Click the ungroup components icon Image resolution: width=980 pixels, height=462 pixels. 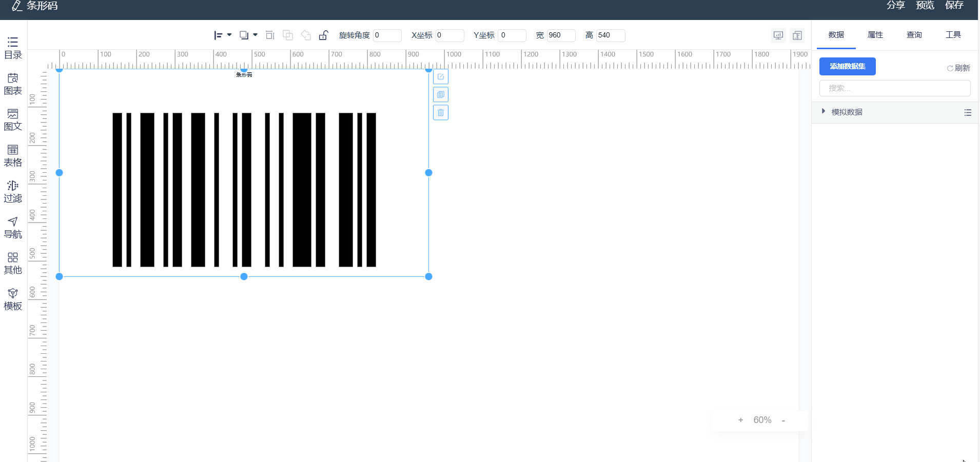point(306,35)
